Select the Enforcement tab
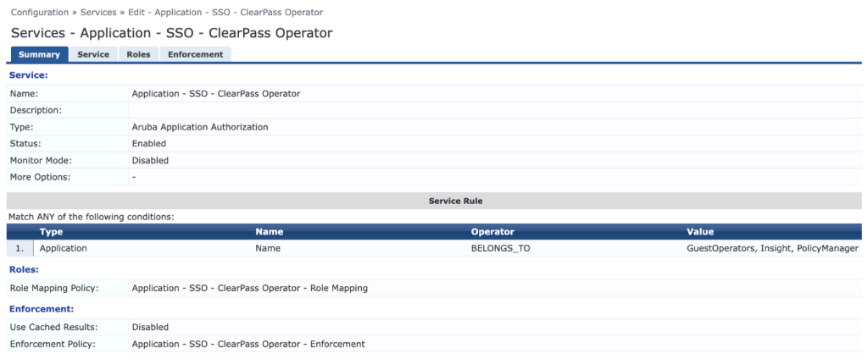 click(x=195, y=54)
